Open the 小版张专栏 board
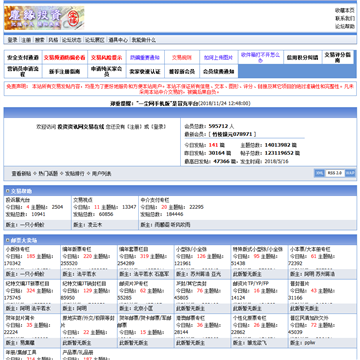This screenshot has height=360, width=360. pos(18,249)
